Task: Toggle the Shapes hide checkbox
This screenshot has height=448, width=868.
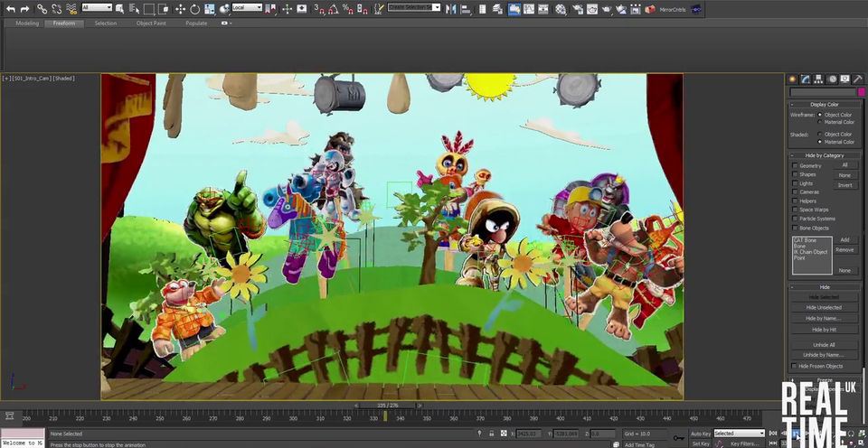Action: click(795, 174)
